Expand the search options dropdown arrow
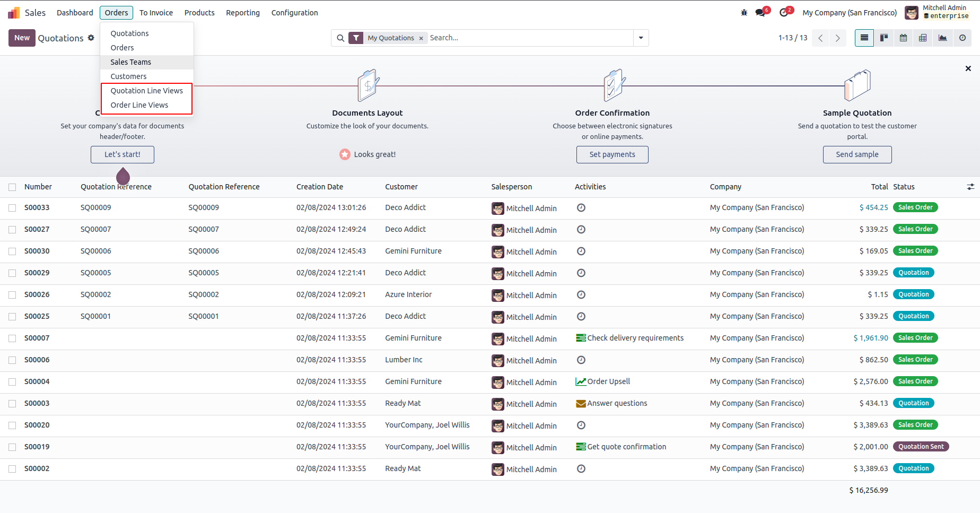980x513 pixels. 641,38
